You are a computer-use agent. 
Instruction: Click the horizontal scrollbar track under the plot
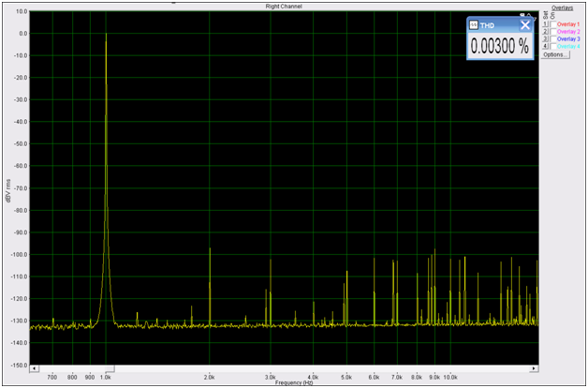coord(285,368)
